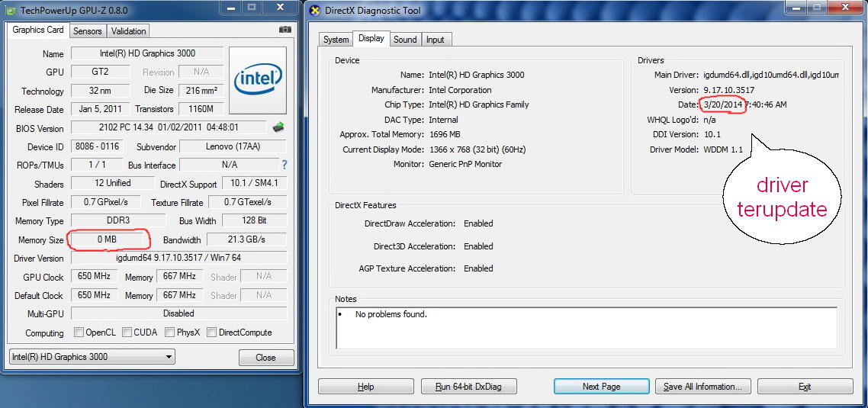
Task: Switch to the Sensors tab
Action: point(88,31)
